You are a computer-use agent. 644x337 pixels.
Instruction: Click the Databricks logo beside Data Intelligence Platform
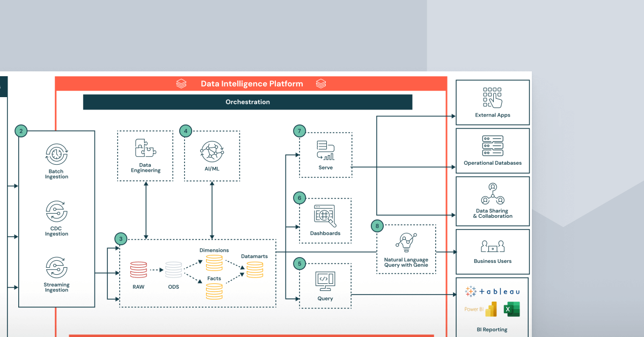(181, 83)
